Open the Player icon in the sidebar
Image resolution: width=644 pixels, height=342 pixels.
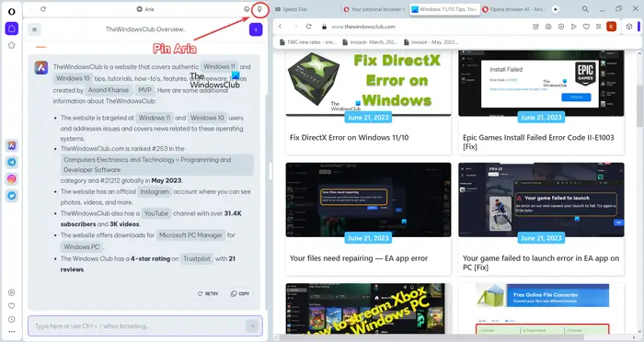[11, 292]
